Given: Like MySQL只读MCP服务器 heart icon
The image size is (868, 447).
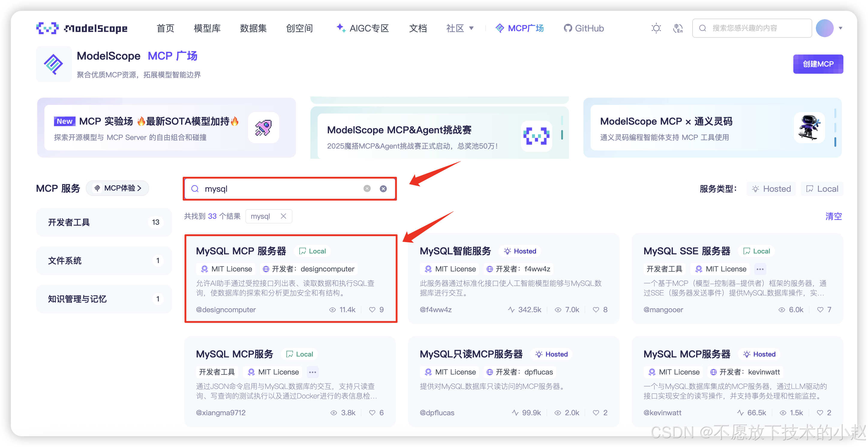Looking at the screenshot, I should [x=596, y=413].
